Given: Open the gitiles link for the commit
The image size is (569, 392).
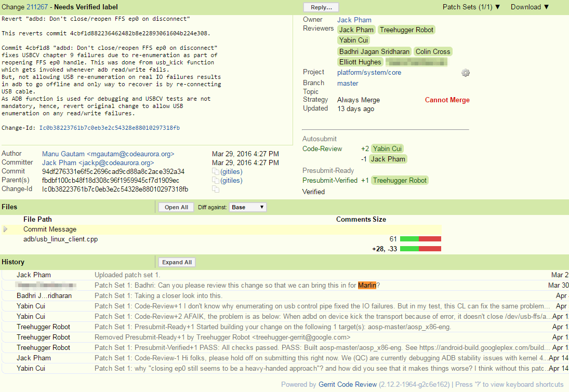Looking at the screenshot, I should tap(231, 172).
